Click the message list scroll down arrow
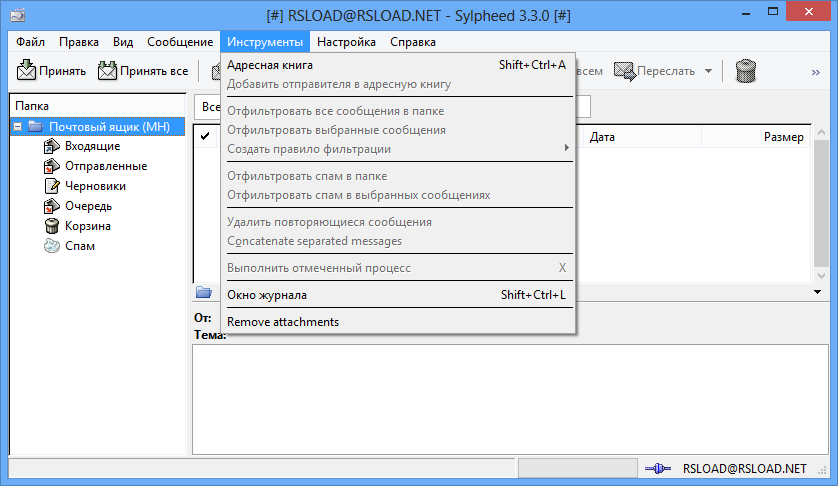This screenshot has height=486, width=838. coord(821,276)
